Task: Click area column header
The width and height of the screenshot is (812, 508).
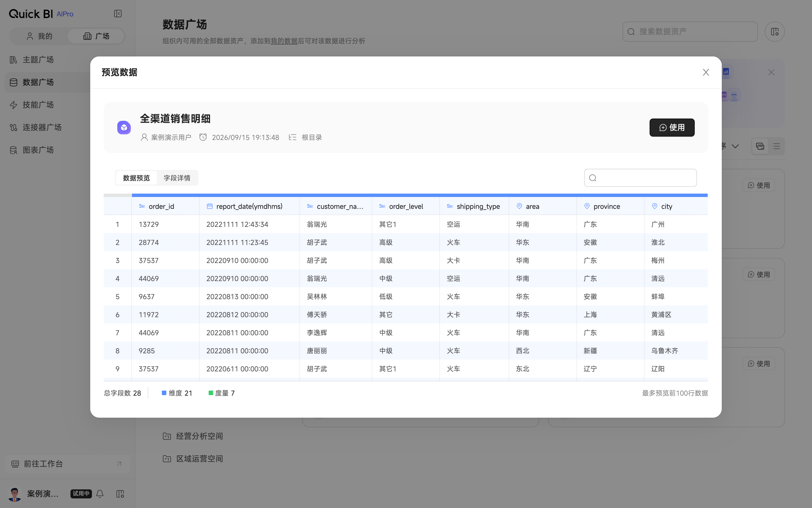Action: point(542,206)
